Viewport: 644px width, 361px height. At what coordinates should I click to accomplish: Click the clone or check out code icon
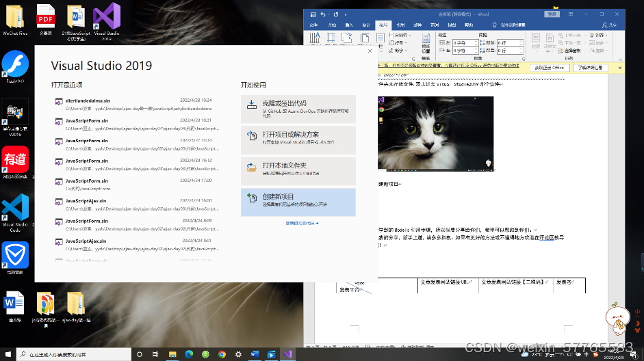click(x=252, y=105)
